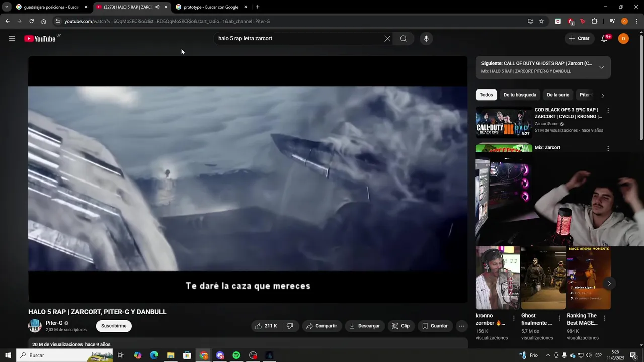Open Chrome profile avatar in toolbar
Viewport: 644px width, 362px height.
[624, 21]
